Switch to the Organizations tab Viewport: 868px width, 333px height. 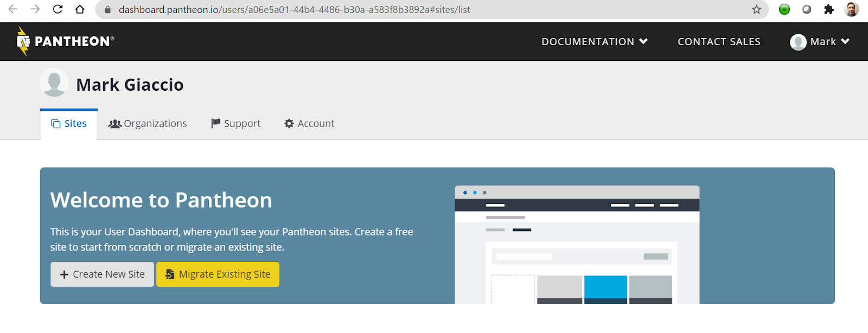pos(148,124)
